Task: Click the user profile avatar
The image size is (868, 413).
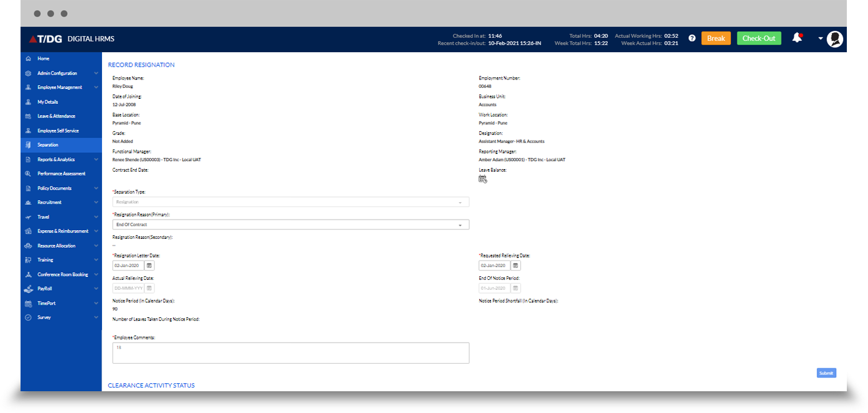Action: click(x=835, y=39)
